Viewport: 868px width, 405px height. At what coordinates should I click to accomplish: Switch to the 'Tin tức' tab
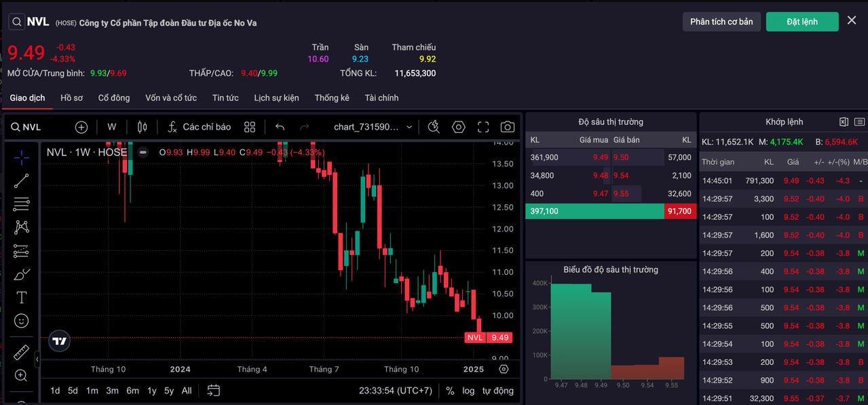225,98
